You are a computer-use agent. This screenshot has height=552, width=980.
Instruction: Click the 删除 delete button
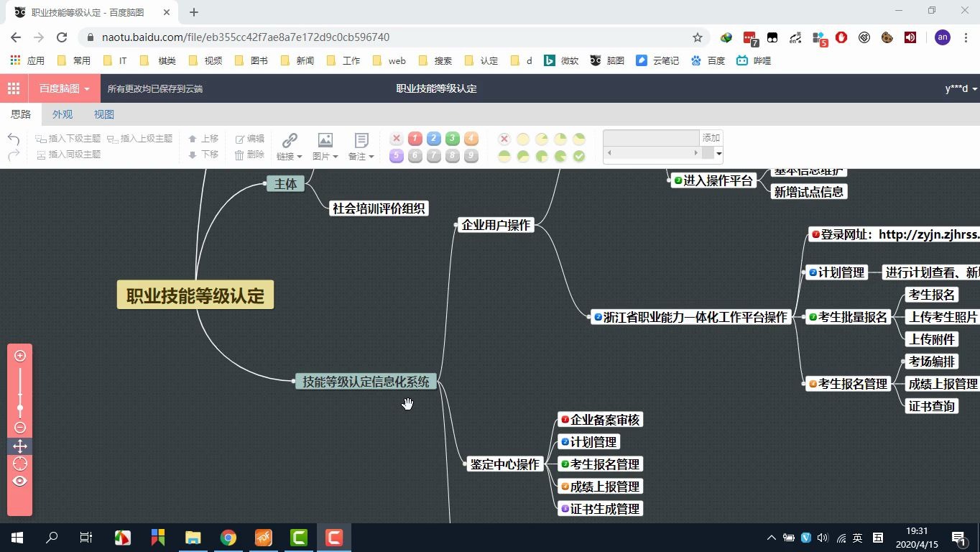click(250, 155)
